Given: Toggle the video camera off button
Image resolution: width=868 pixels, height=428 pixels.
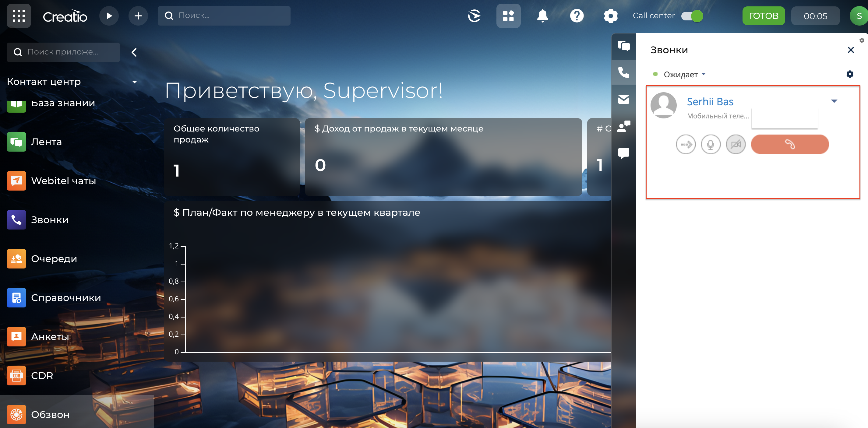Looking at the screenshot, I should coord(736,145).
